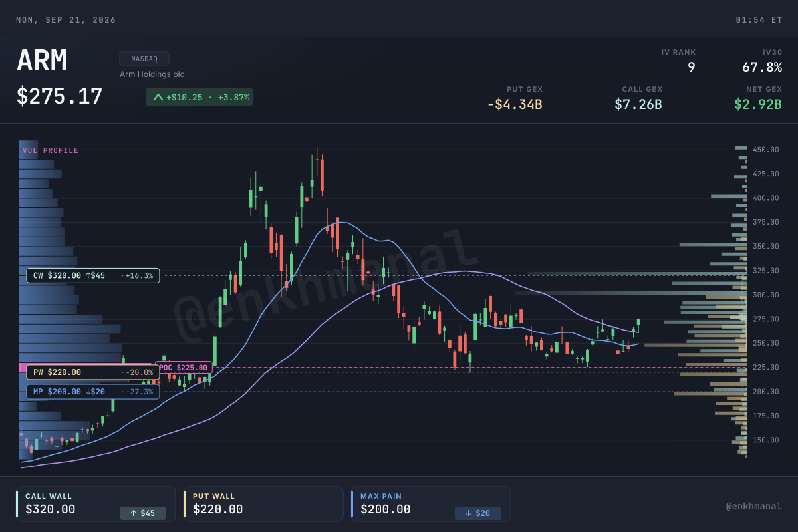Click the PUT WALL $220.00 card
The width and height of the screenshot is (798, 532).
263,504
